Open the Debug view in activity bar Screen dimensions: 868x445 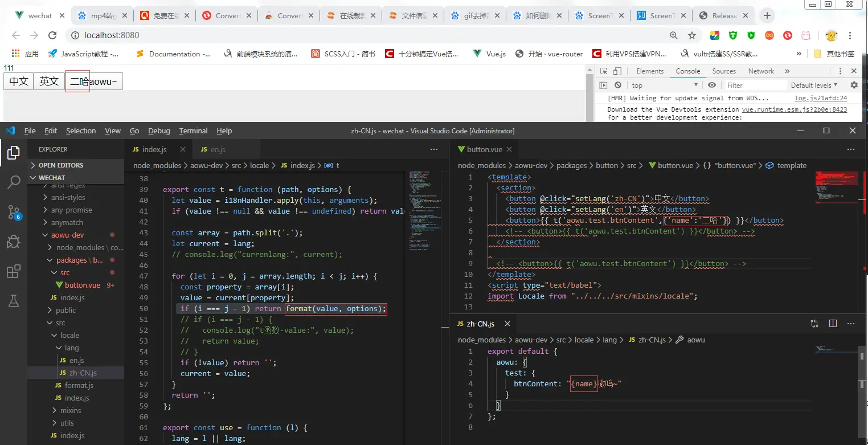click(14, 242)
